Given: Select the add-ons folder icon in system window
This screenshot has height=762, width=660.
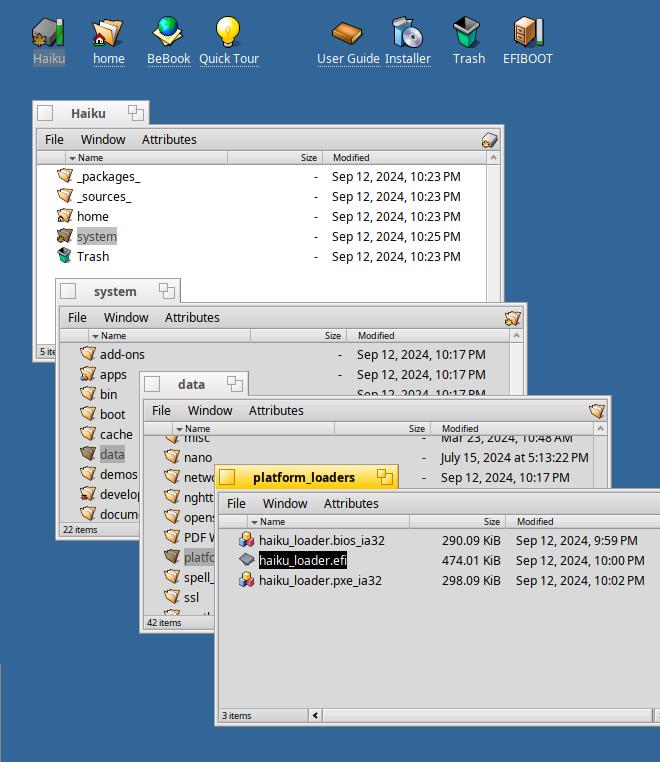Looking at the screenshot, I should [x=87, y=354].
